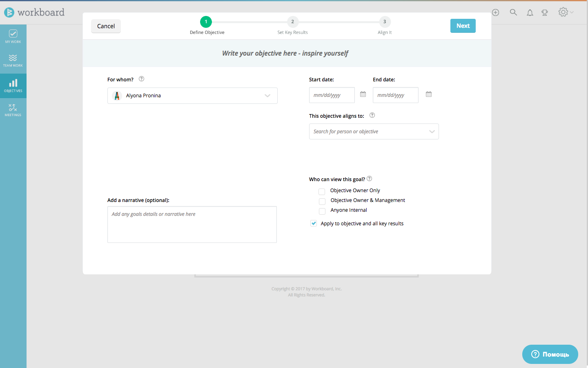Screen dimensions: 588x368
Task: Open the calendar picker for Start date
Action: click(x=363, y=94)
